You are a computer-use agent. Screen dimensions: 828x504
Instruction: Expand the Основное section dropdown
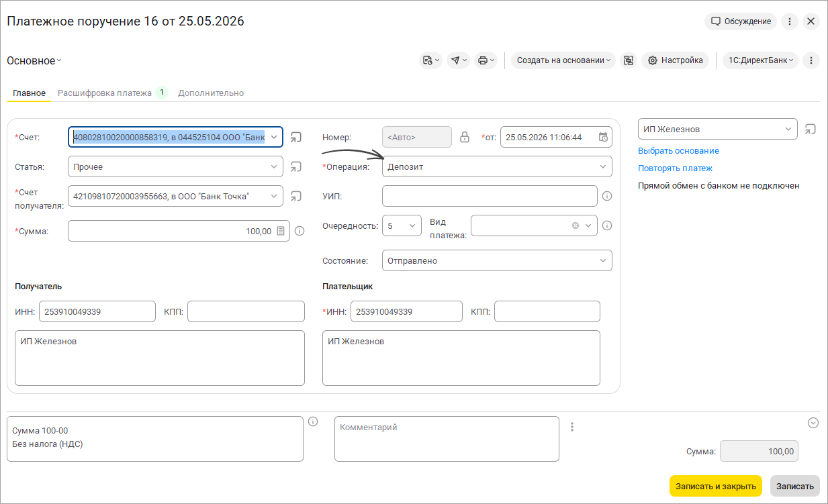click(x=34, y=60)
